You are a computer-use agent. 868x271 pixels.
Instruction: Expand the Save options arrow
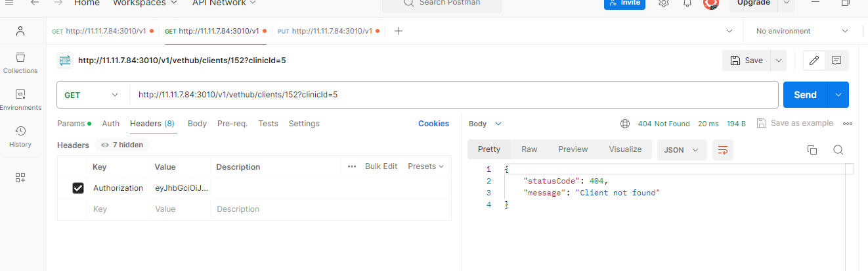click(779, 61)
